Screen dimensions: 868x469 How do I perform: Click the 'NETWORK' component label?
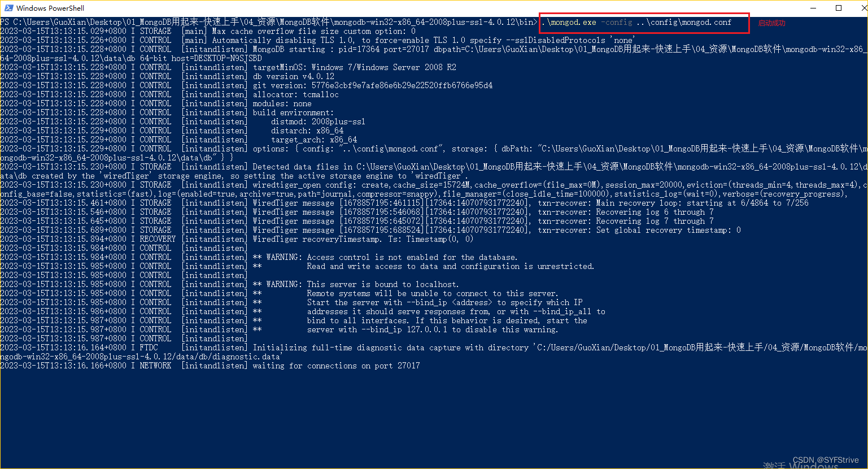click(x=156, y=366)
